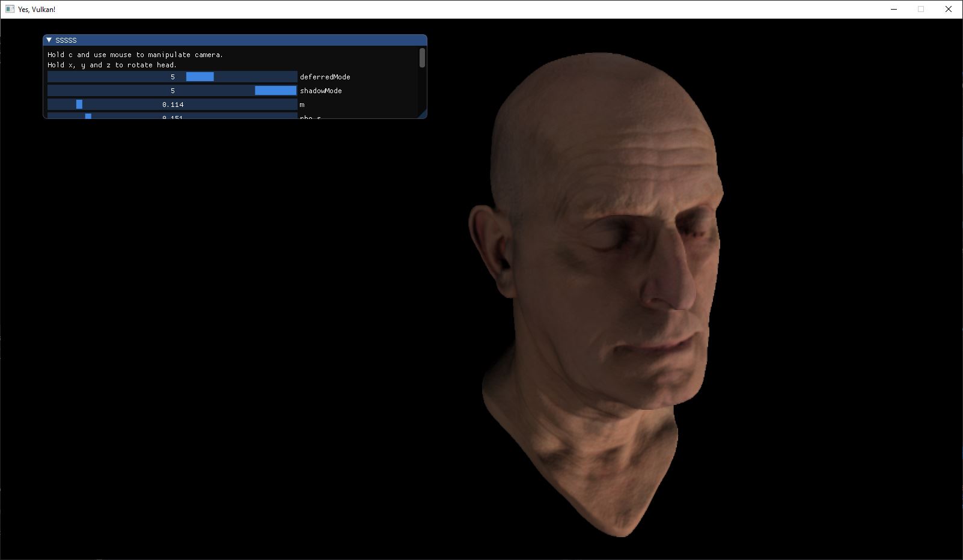Collapse the SSSSS panel with its triangle

pyautogui.click(x=49, y=40)
